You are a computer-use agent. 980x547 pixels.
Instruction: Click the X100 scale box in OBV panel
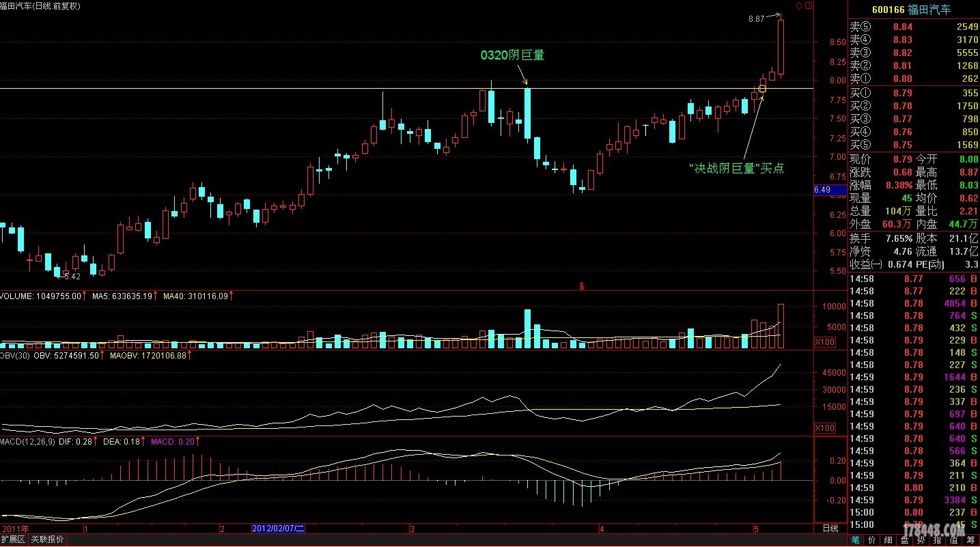[825, 428]
